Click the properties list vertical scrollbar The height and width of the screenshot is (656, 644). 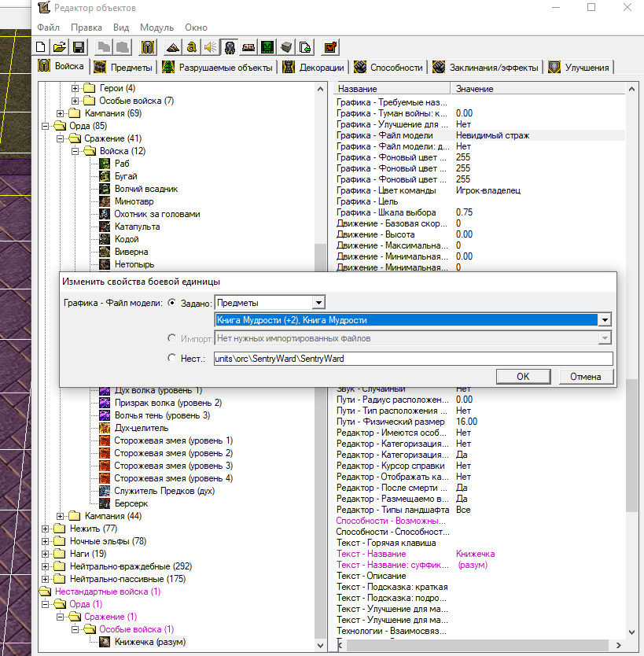(631, 359)
